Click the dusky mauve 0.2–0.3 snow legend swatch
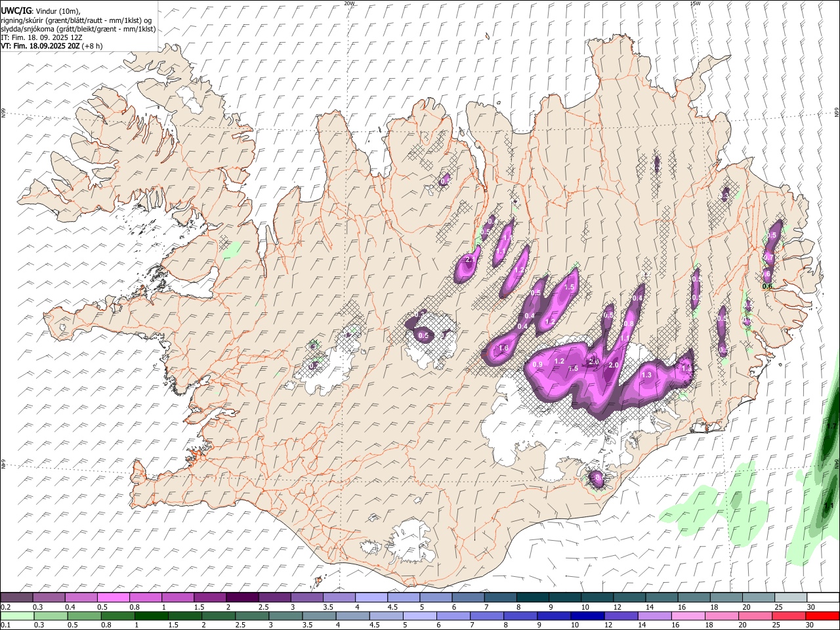The width and height of the screenshot is (840, 630). tap(16, 598)
